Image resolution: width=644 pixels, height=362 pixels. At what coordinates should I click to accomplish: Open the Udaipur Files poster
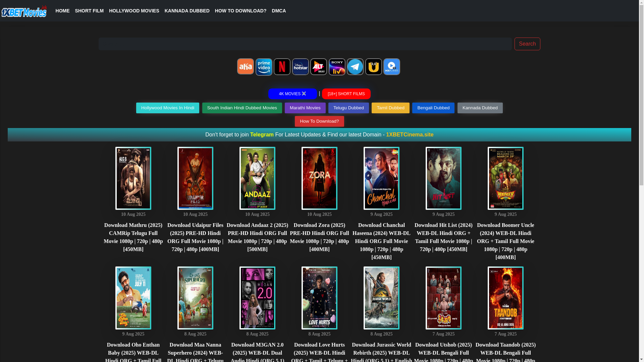pos(195,178)
